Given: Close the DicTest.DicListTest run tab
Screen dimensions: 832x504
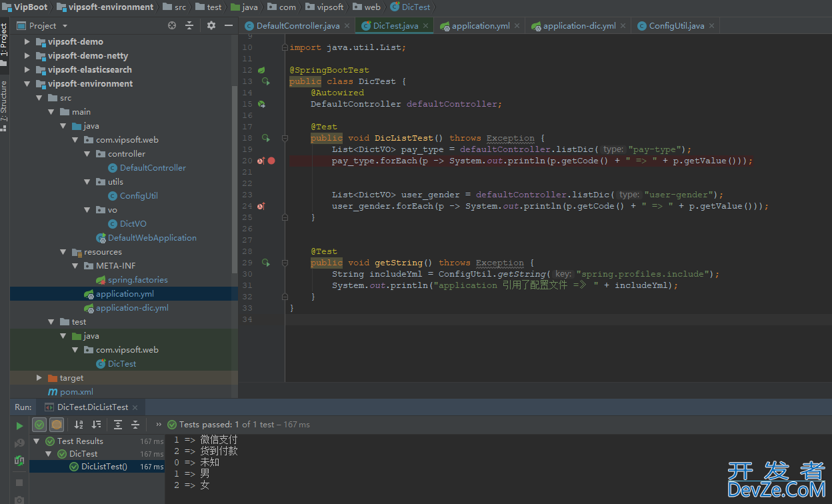Looking at the screenshot, I should (135, 407).
